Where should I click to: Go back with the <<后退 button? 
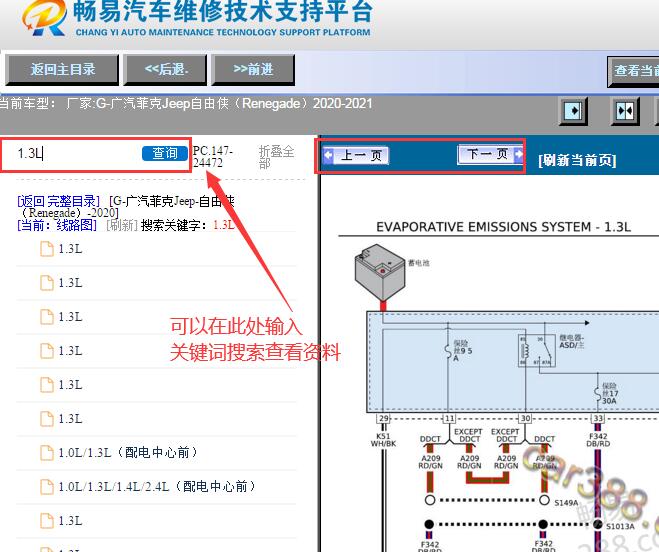(166, 69)
